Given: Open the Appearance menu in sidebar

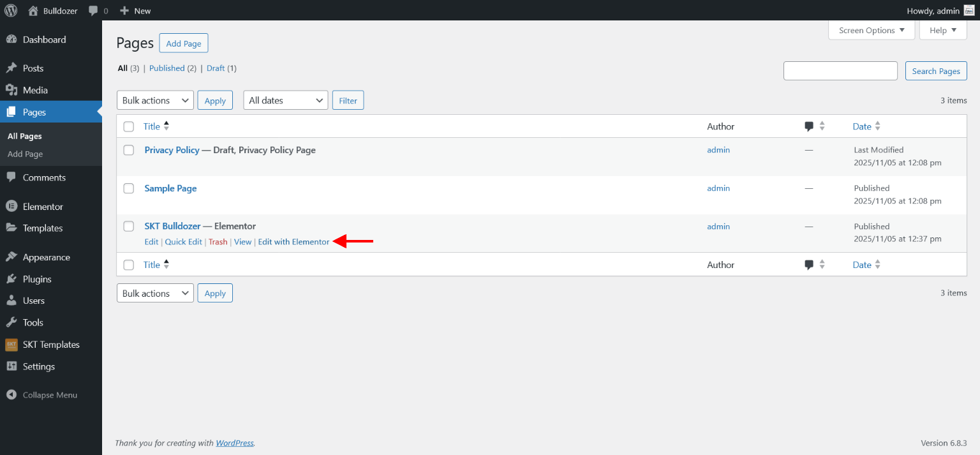Looking at the screenshot, I should click(x=46, y=257).
